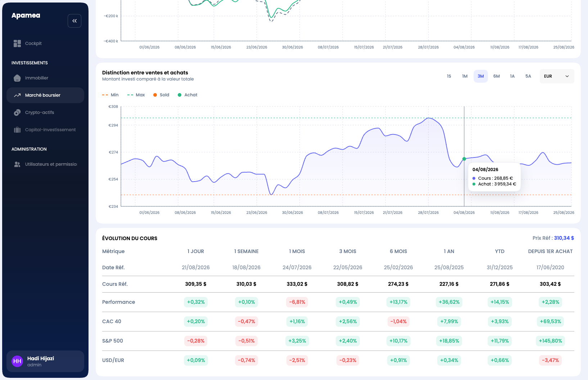The image size is (588, 380).
Task: Click S&P 500 value +145,80%
Action: pos(550,341)
